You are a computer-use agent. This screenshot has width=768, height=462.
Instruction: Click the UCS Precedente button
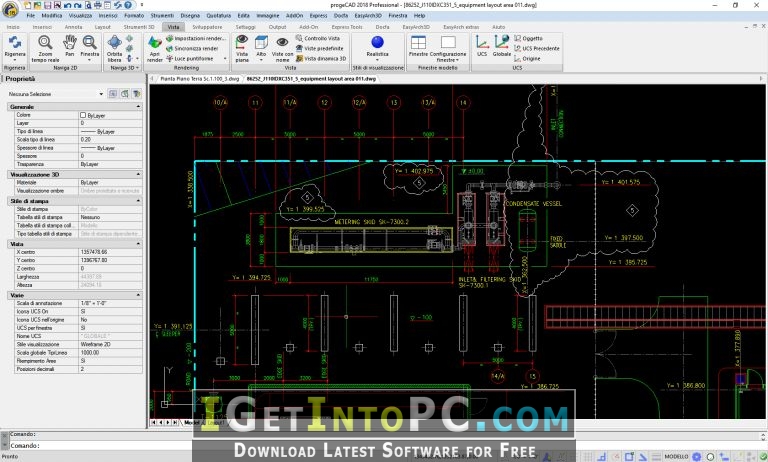[x=537, y=49]
